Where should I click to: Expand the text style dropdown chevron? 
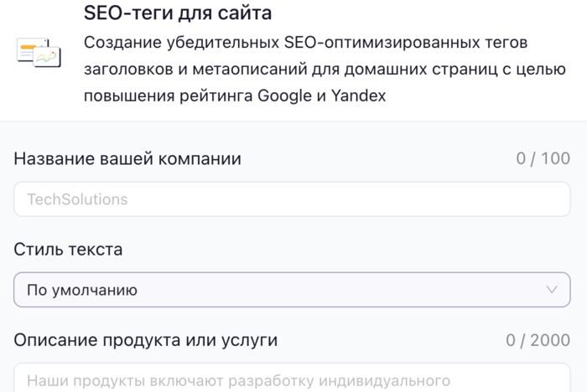tap(551, 290)
